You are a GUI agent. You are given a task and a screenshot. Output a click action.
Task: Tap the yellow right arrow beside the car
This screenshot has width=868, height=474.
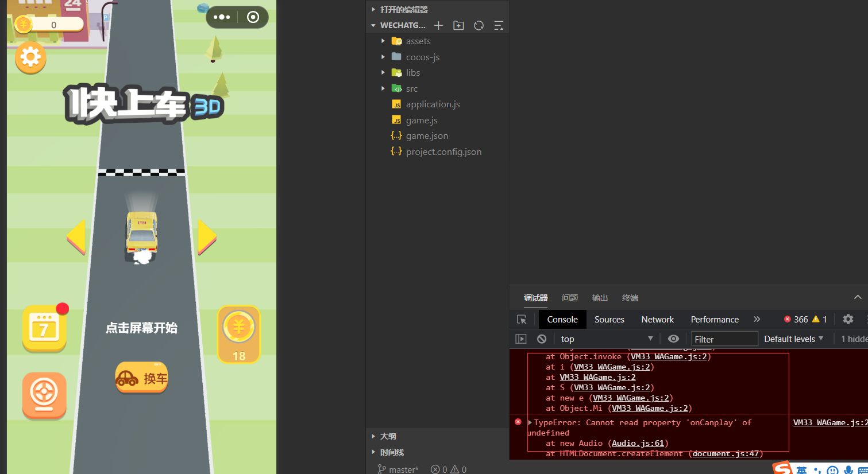[x=207, y=236]
